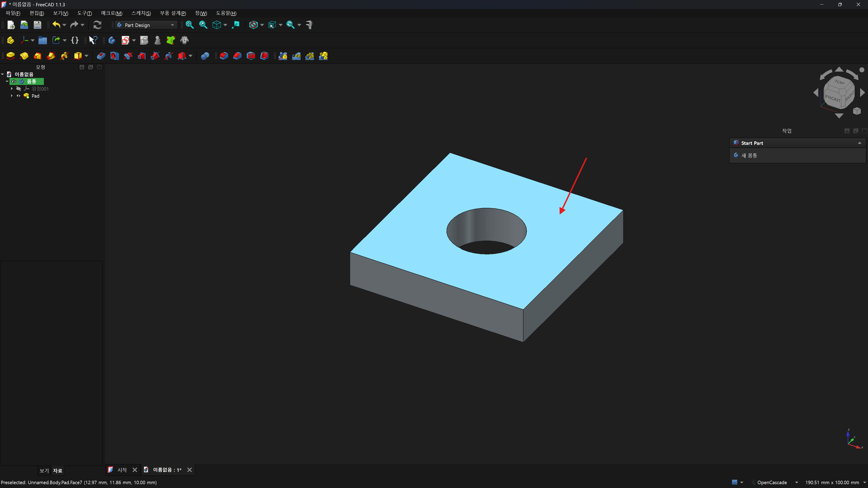Open a file using the folder icon
The width and height of the screenshot is (868, 488).
coord(24,25)
